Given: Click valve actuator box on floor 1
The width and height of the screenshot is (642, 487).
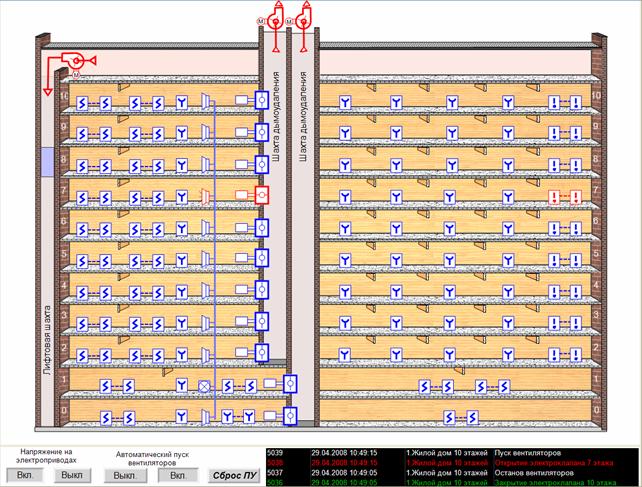Looking at the screenshot, I should click(x=270, y=383).
